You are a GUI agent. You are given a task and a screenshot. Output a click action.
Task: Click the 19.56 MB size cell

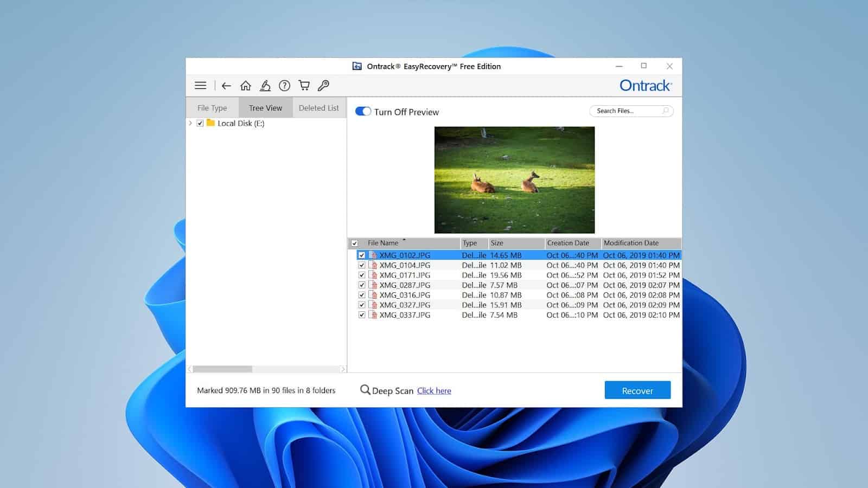tap(506, 275)
